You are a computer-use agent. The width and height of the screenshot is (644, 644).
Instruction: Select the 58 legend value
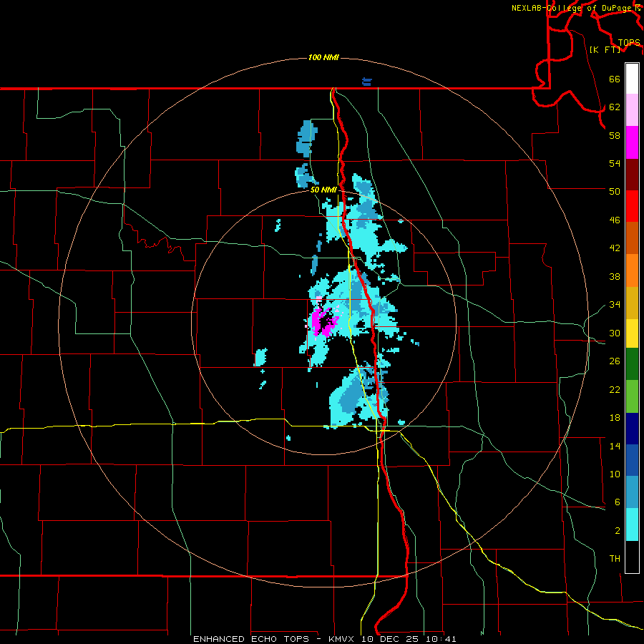(615, 135)
